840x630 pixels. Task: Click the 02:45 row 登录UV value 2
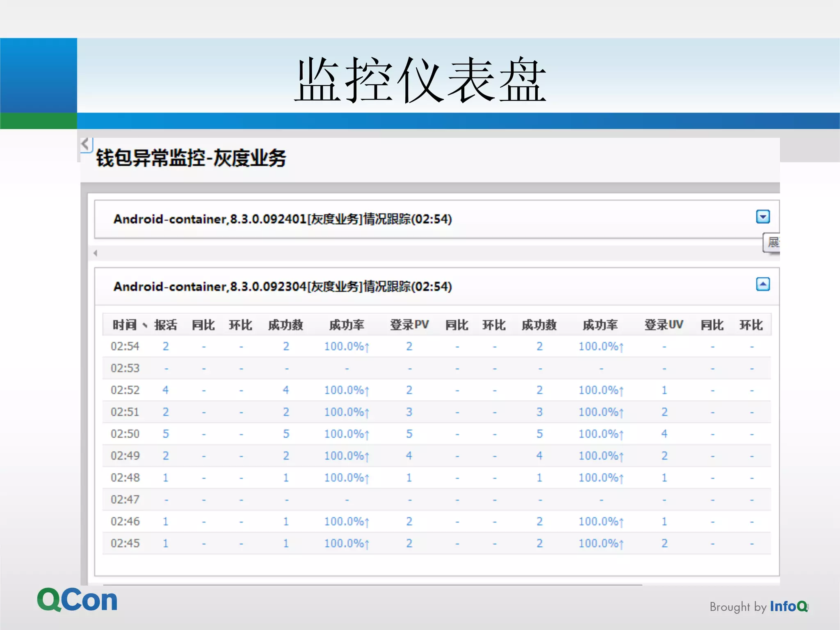pyautogui.click(x=664, y=543)
